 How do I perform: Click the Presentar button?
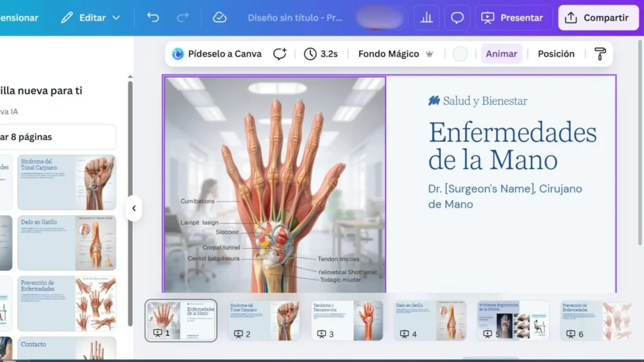(513, 18)
